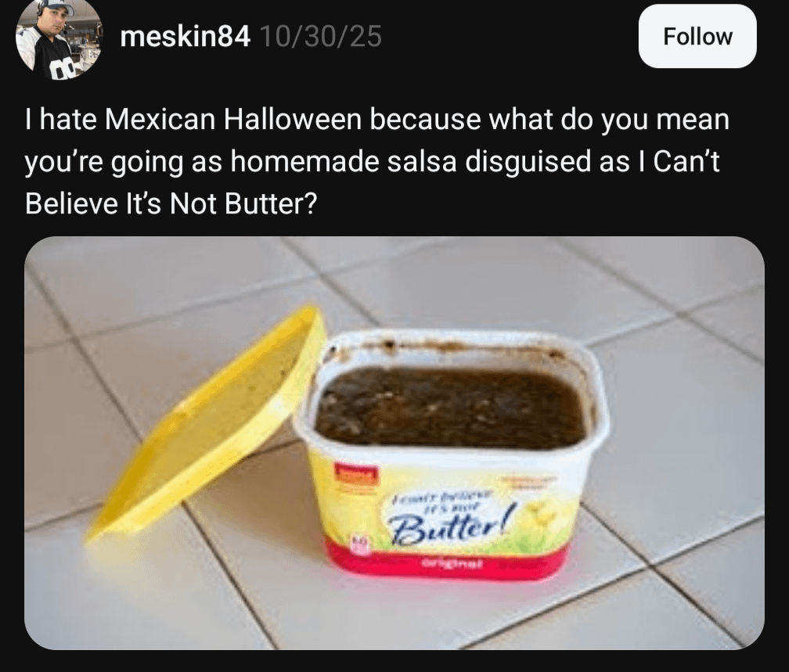789x672 pixels.
Task: Click the dark salsa inside the tub
Action: pyautogui.click(x=452, y=408)
